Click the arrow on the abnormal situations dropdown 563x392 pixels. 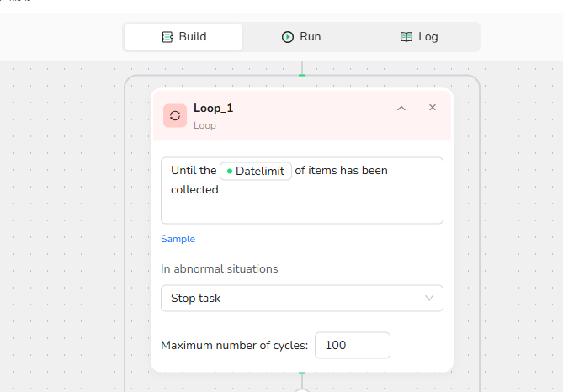(x=429, y=298)
